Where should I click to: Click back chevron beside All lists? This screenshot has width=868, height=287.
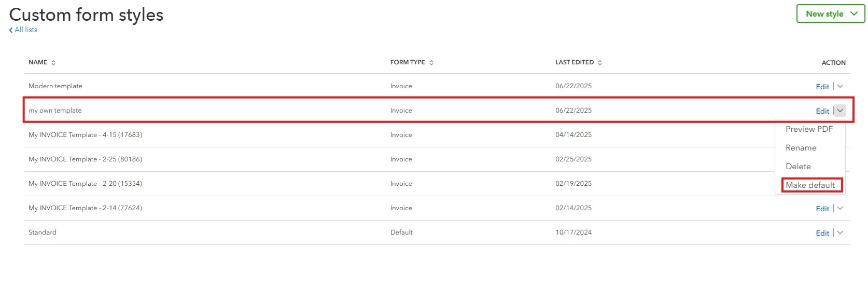tap(11, 30)
